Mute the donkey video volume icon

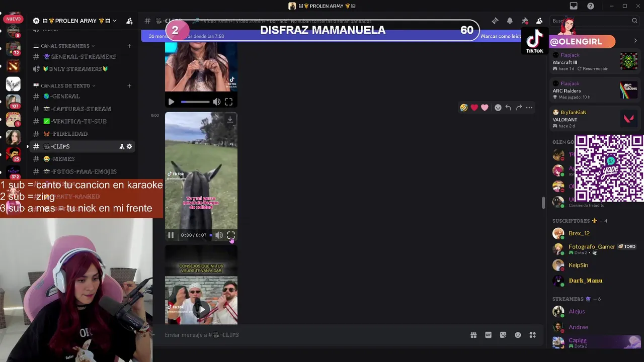pos(219,235)
